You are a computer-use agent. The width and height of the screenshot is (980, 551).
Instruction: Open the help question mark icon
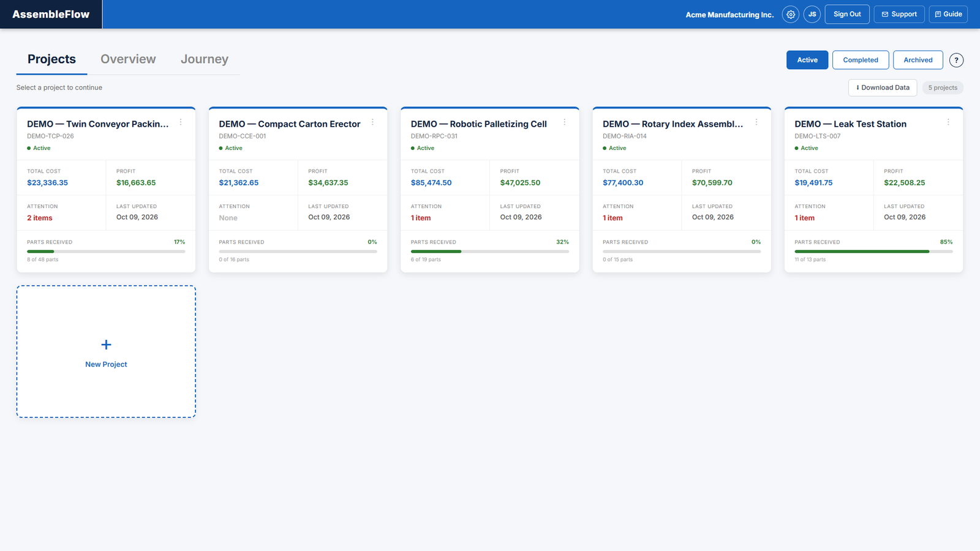[x=956, y=60]
